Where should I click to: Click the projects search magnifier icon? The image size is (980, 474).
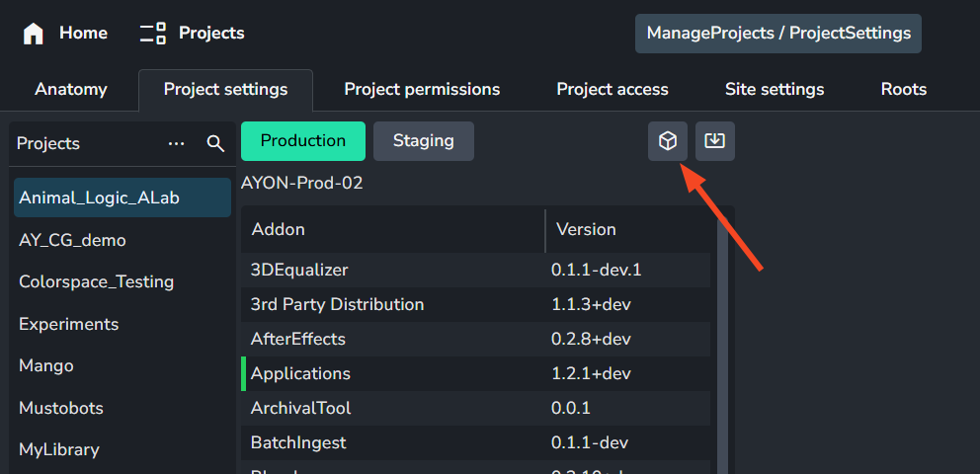pos(215,144)
